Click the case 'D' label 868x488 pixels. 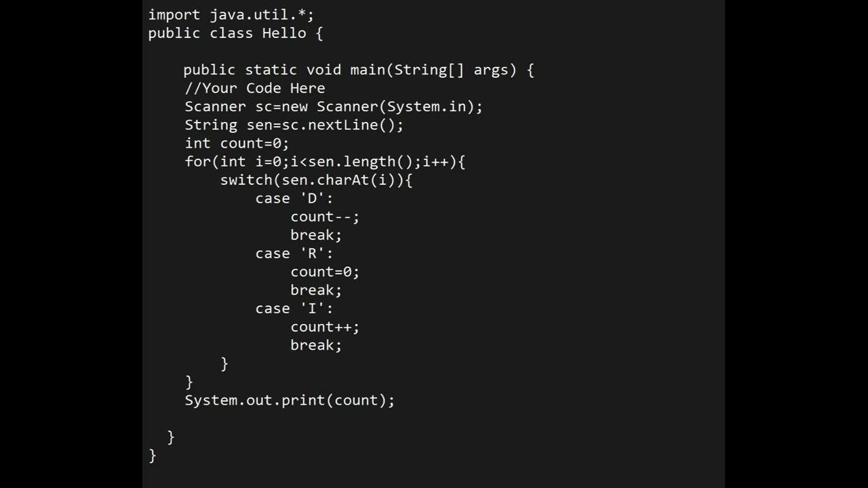point(294,198)
